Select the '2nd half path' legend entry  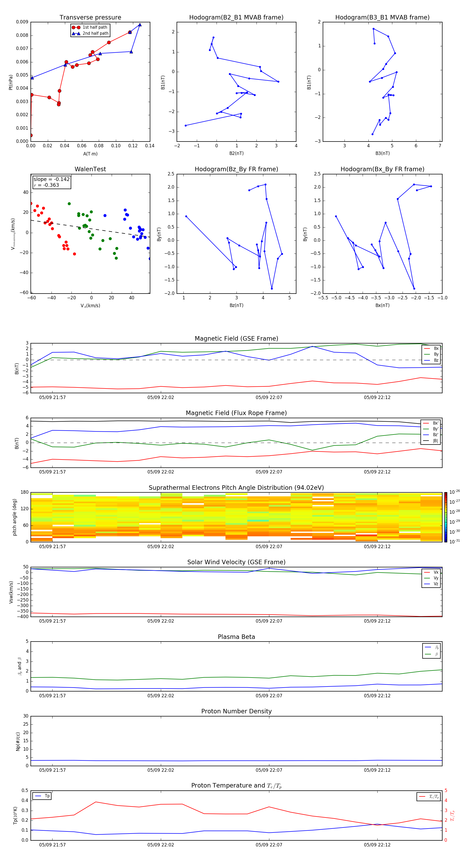point(90,33)
